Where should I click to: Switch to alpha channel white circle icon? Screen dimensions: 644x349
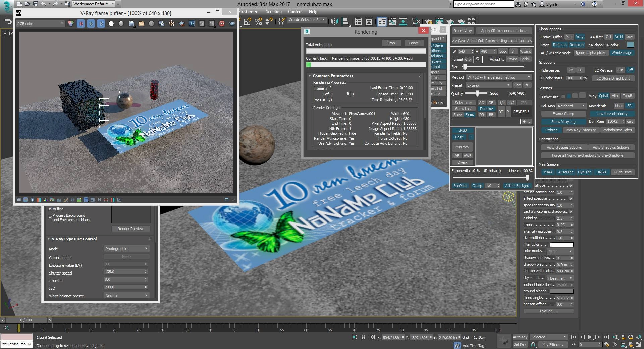[x=111, y=23]
